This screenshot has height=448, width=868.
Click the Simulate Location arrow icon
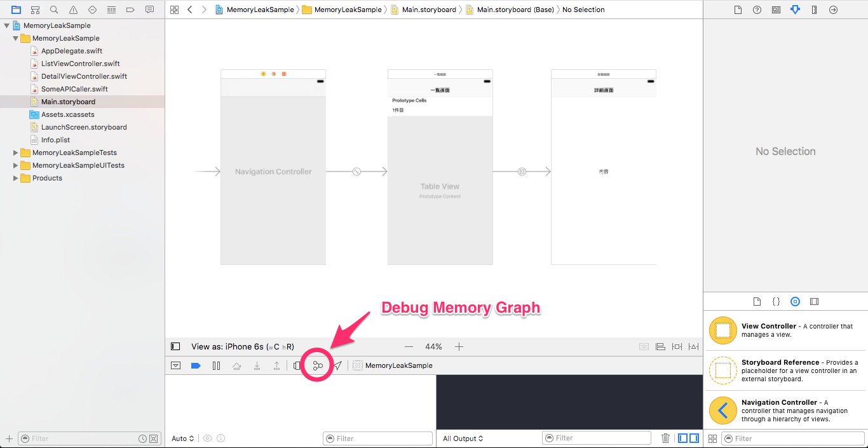pos(337,365)
